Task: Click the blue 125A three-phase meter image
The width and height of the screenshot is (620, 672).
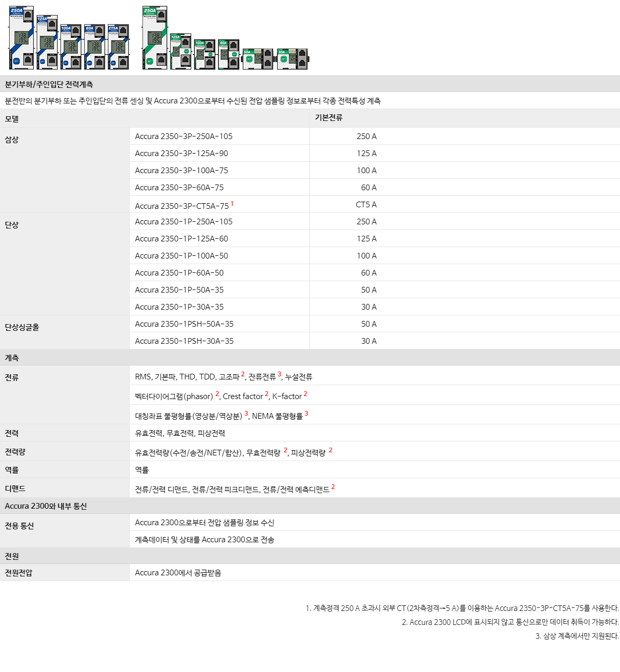Action: tap(47, 42)
